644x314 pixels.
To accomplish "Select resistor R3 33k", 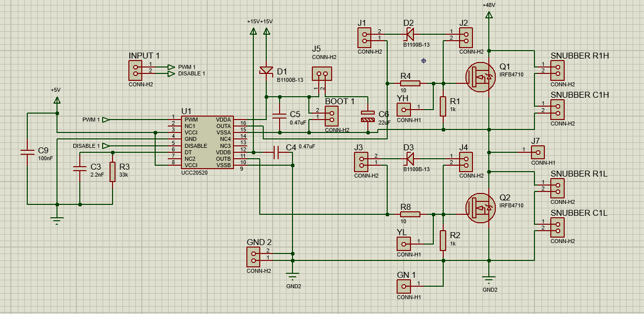I will pos(113,172).
